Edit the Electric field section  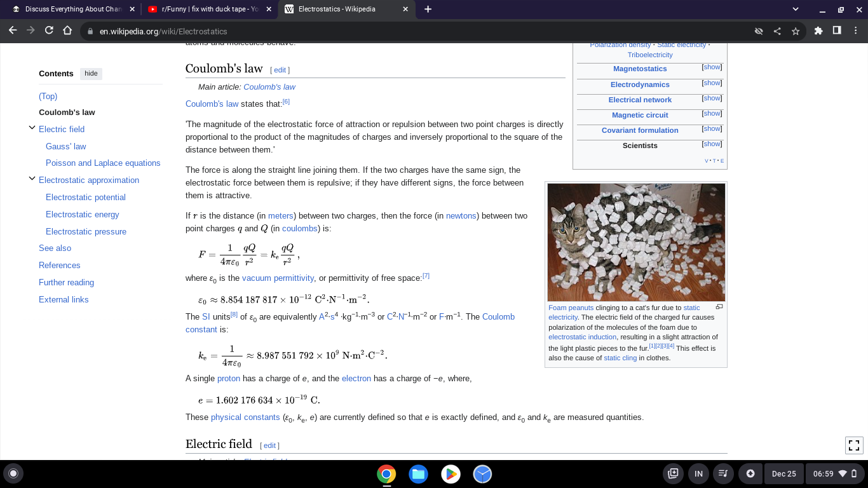[x=269, y=445]
